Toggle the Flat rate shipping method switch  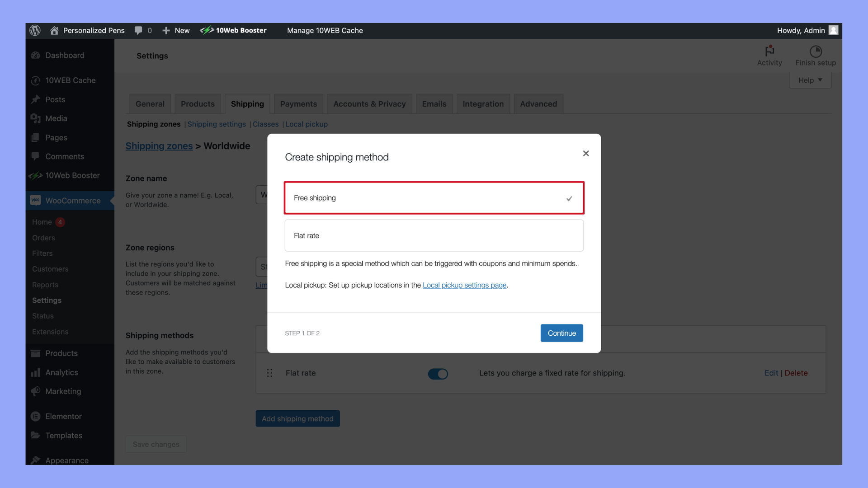point(438,374)
